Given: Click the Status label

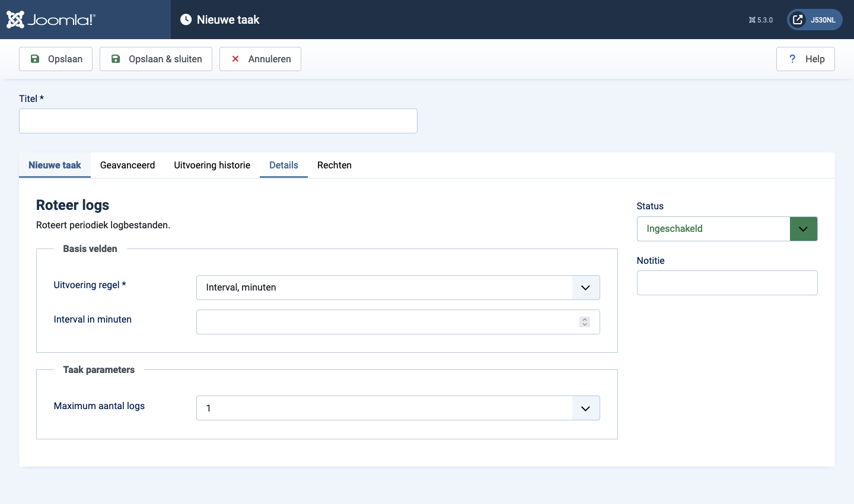Looking at the screenshot, I should pyautogui.click(x=650, y=206).
